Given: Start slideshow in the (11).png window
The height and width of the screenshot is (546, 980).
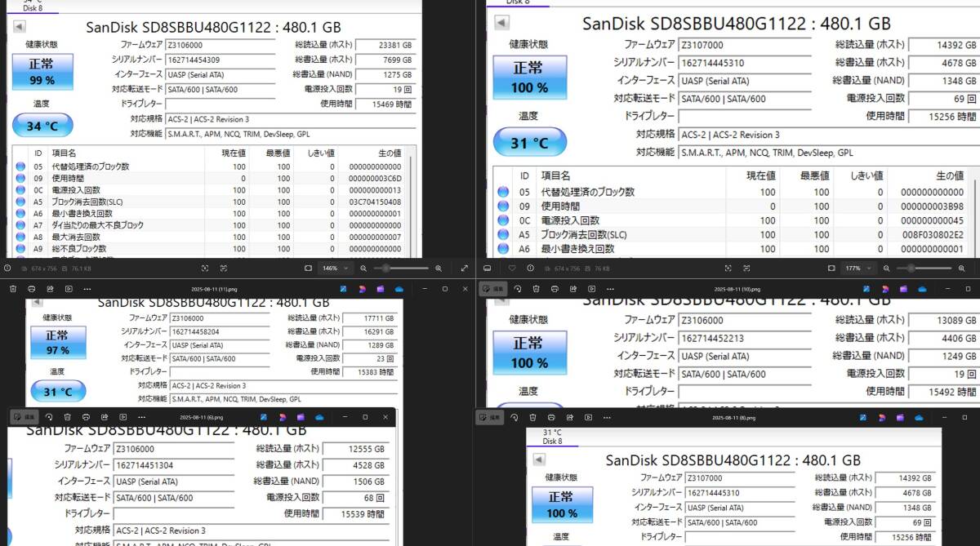Looking at the screenshot, I should [x=69, y=289].
